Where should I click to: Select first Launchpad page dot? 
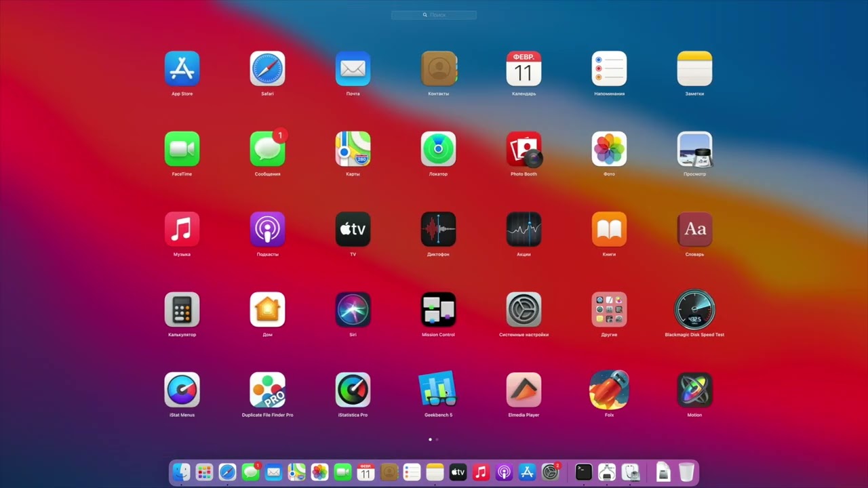click(x=430, y=439)
